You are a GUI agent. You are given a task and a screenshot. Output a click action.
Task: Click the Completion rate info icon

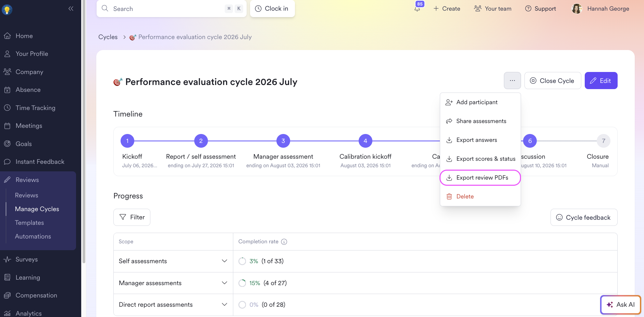pos(284,242)
